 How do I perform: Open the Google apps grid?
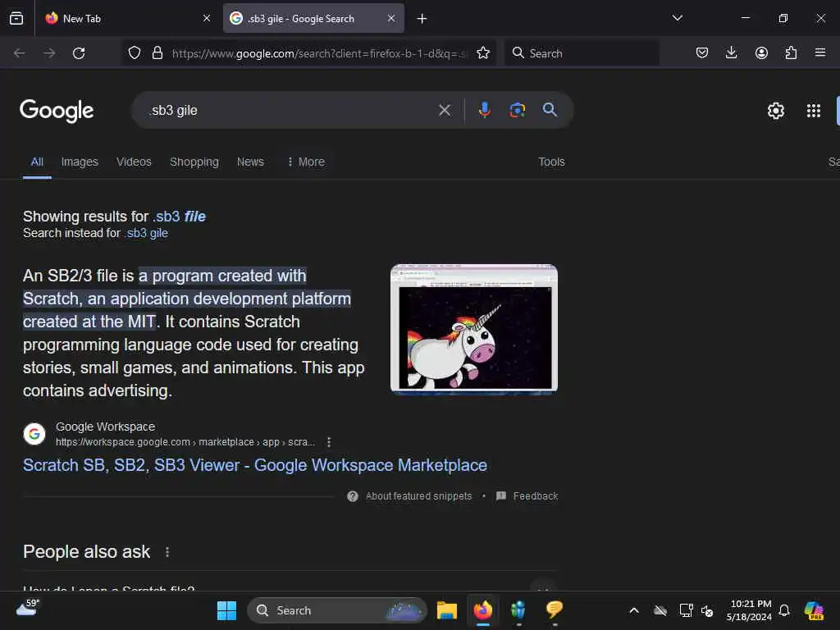click(x=813, y=111)
